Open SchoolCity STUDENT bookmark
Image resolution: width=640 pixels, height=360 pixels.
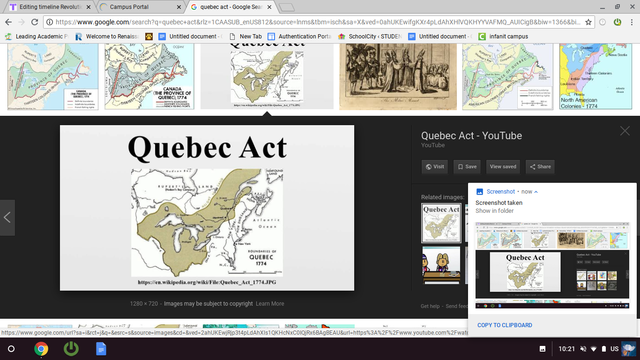tap(370, 36)
